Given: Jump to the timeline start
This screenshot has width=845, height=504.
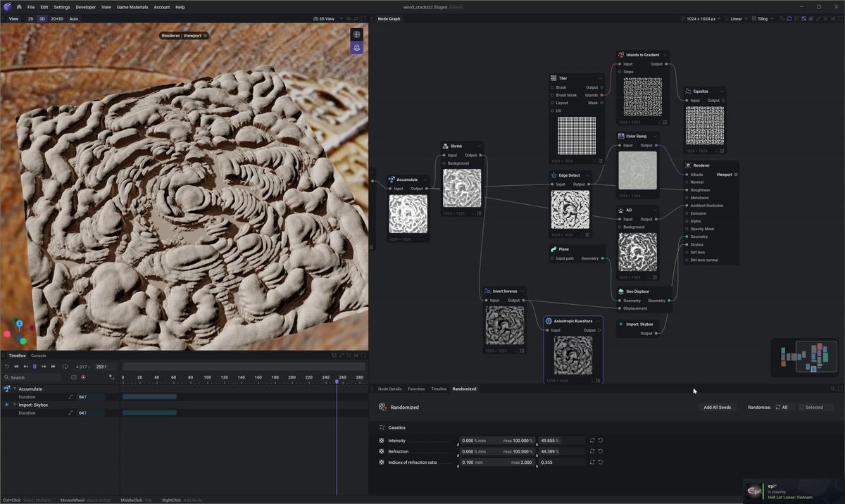Looking at the screenshot, I should 18,367.
